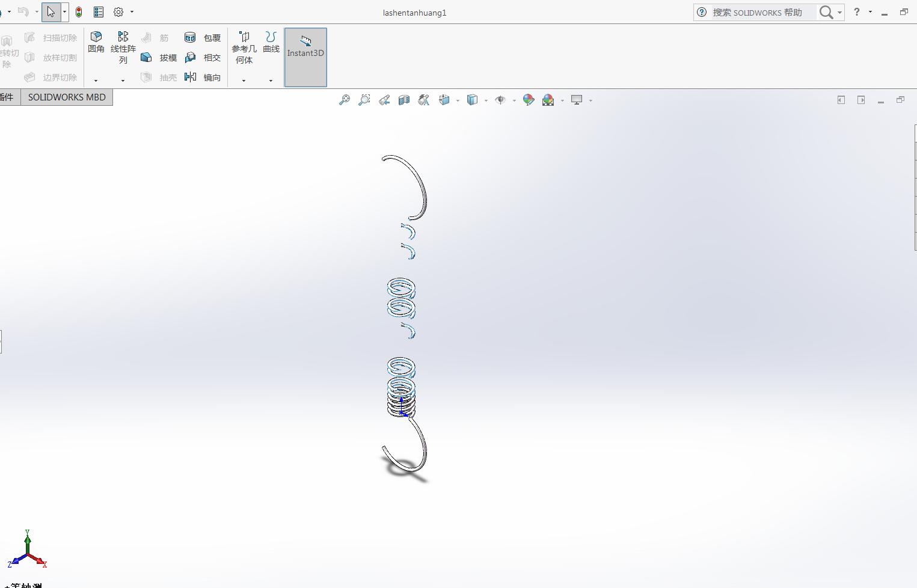The width and height of the screenshot is (917, 588).
Task: Click the Rebuild traffic light icon
Action: pos(79,12)
